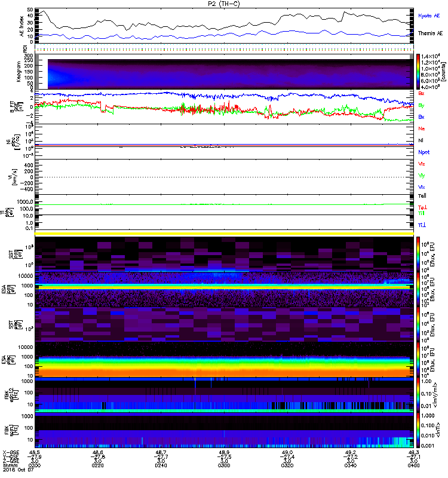Select the black "Ni" legend label
This screenshot has height=478, width=448.
coord(421,140)
